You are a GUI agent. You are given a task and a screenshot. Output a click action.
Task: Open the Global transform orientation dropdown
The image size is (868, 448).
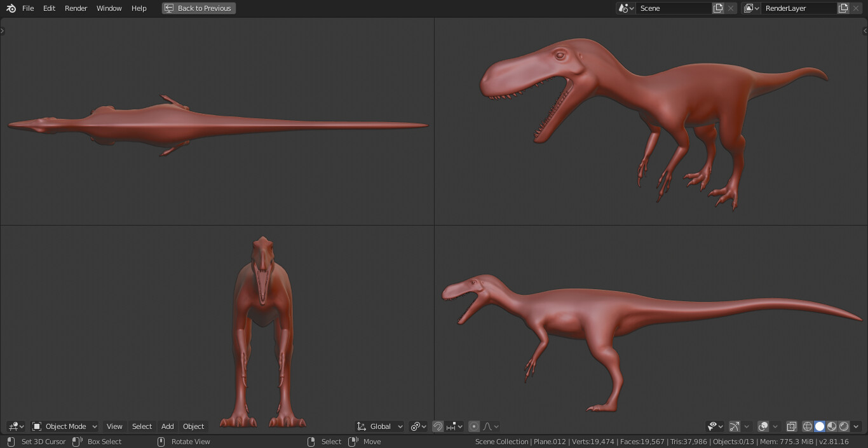[379, 426]
